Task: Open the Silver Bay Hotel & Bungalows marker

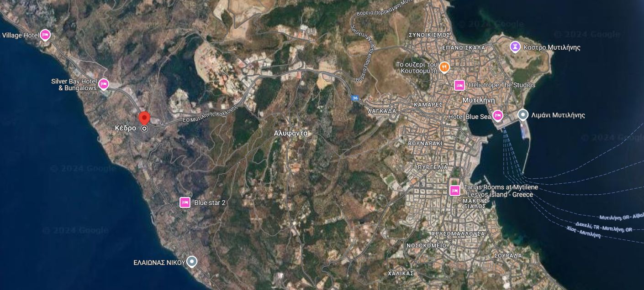Action: coord(104,84)
